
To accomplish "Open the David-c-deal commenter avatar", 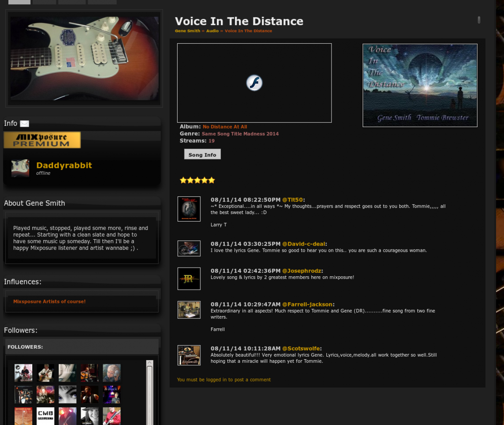I will click(189, 248).
